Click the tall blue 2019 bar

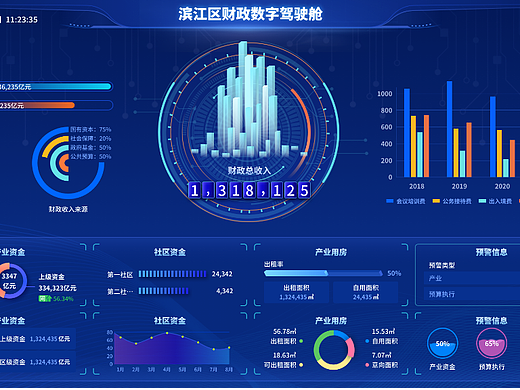[x=450, y=129]
